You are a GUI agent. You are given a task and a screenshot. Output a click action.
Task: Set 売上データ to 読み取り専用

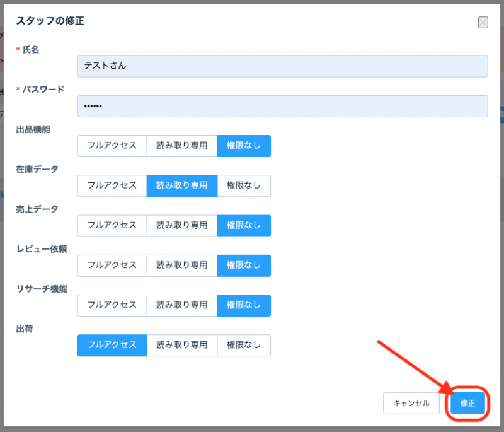pyautogui.click(x=182, y=226)
